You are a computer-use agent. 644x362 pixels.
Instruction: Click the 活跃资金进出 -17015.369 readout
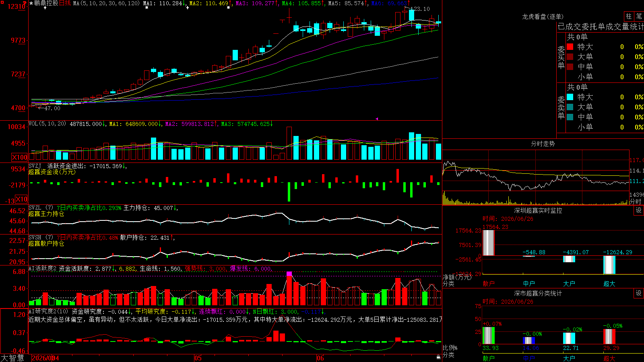87,166
